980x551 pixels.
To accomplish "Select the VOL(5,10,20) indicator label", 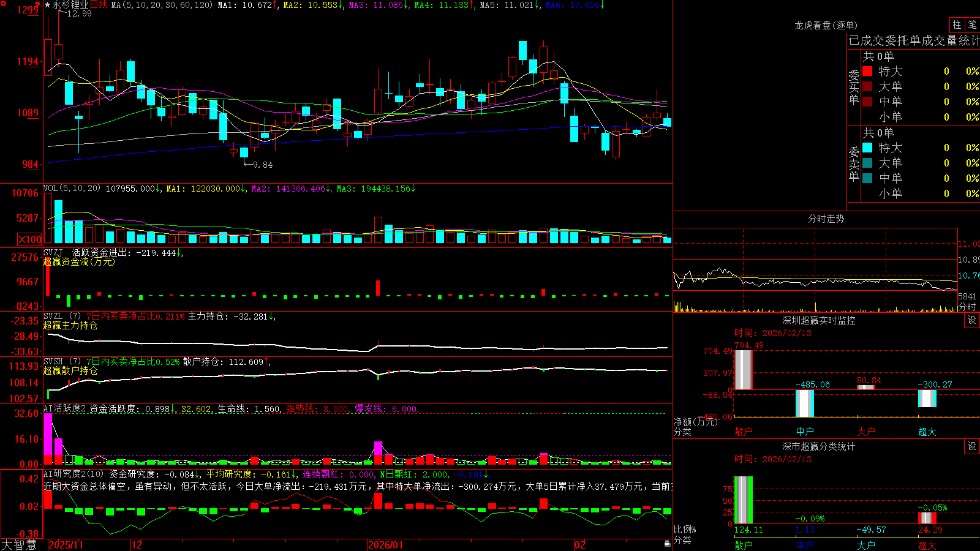I will [72, 189].
